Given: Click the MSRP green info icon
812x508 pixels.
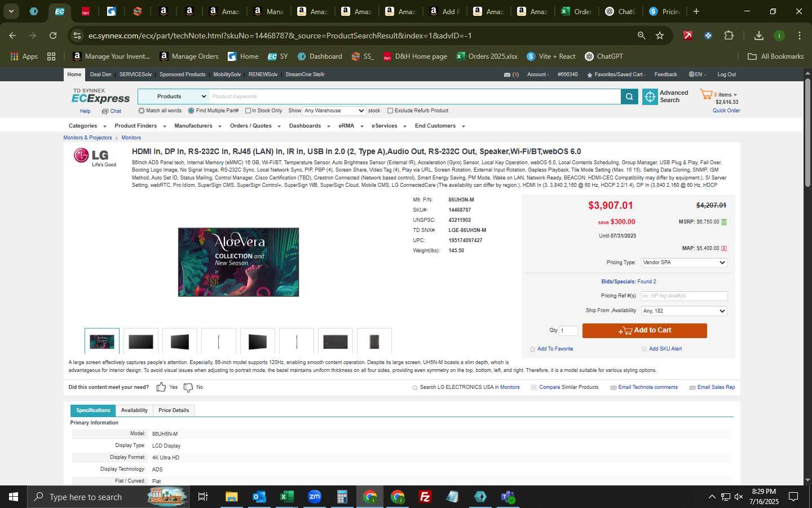Looking at the screenshot, I should 724,222.
